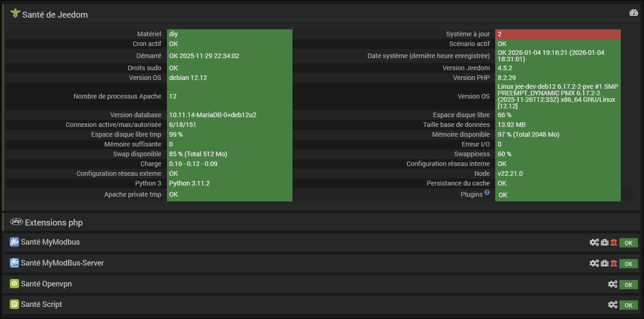This screenshot has width=644, height=319.
Task: Open MyModBus-Server configuration gears icon
Action: pyautogui.click(x=594, y=263)
